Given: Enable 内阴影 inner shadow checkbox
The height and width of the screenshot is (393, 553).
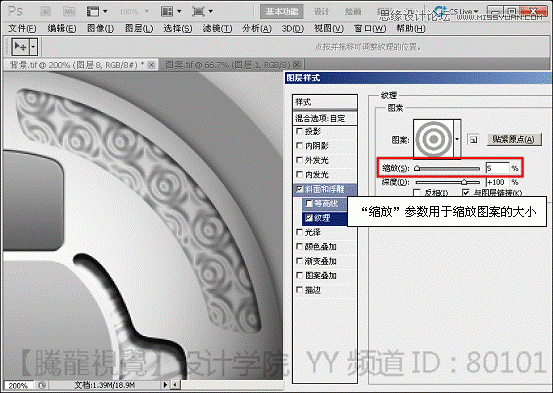Looking at the screenshot, I should 299,145.
